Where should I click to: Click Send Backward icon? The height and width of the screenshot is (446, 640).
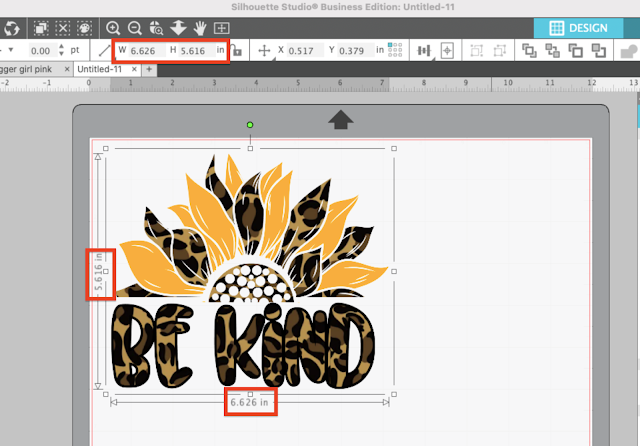pos(599,51)
